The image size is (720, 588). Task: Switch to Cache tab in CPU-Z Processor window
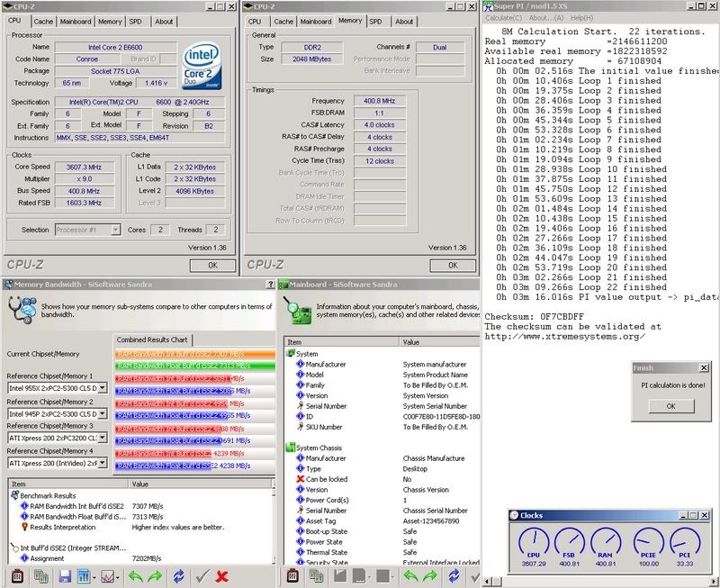click(x=43, y=22)
